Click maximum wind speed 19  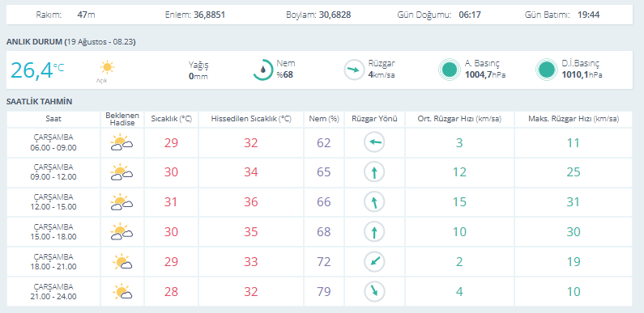[573, 262]
